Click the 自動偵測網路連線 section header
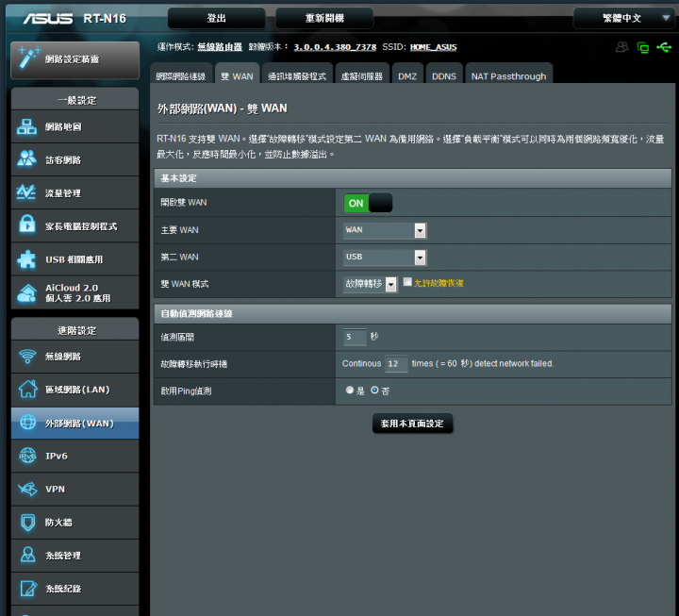 click(x=413, y=313)
